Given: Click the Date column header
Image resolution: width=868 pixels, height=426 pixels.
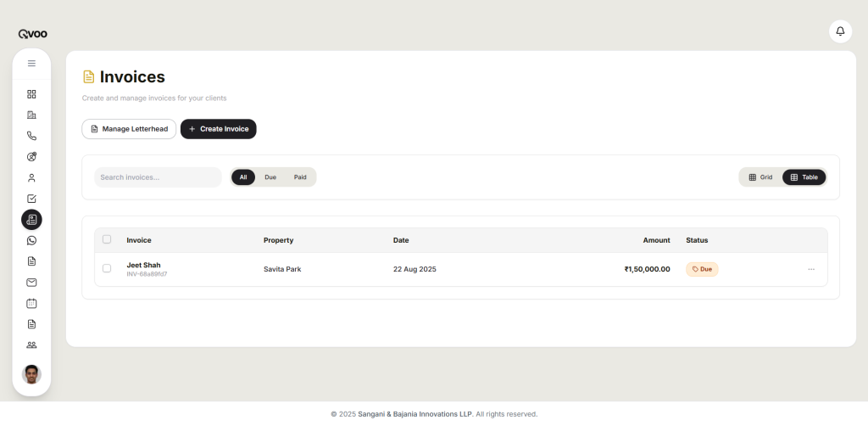Looking at the screenshot, I should 401,240.
